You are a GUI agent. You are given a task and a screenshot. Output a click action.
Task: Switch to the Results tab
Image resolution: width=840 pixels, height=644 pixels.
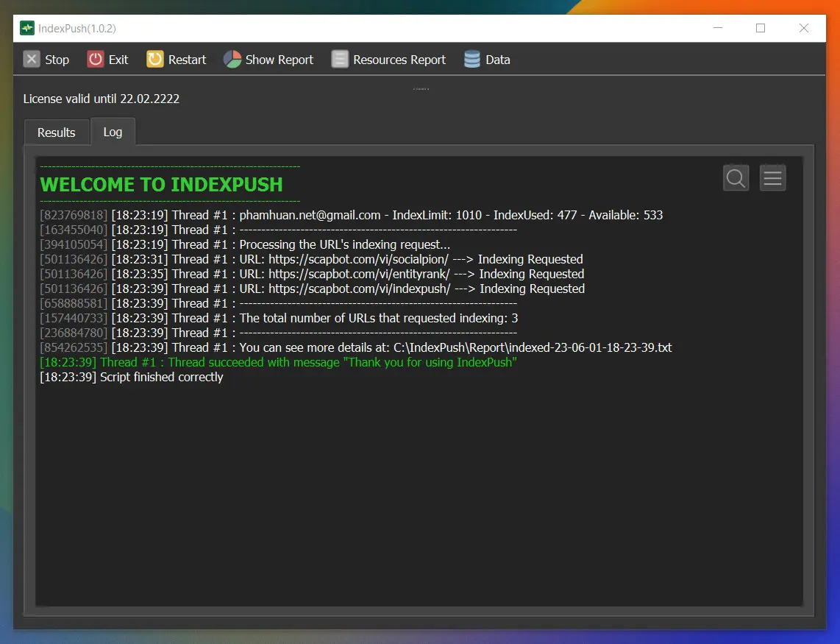tap(56, 132)
